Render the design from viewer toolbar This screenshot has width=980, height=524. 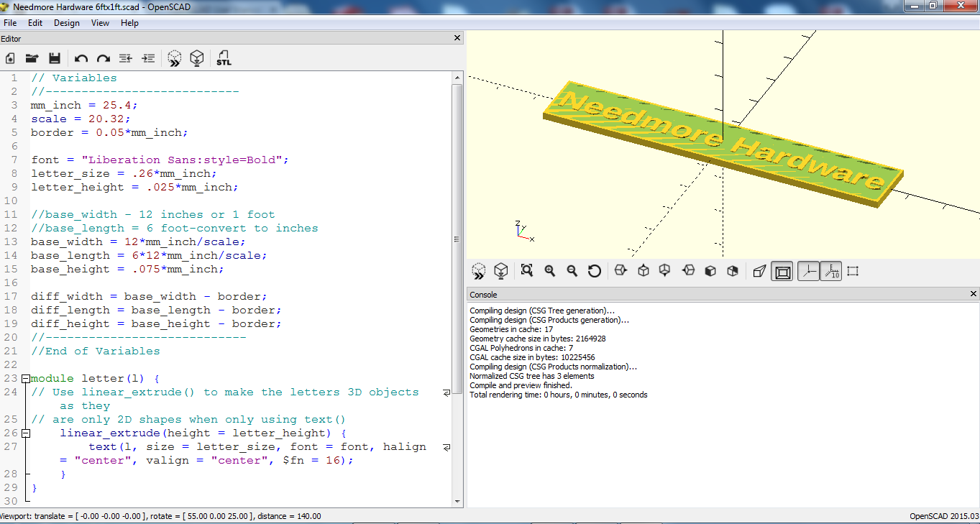click(501, 271)
